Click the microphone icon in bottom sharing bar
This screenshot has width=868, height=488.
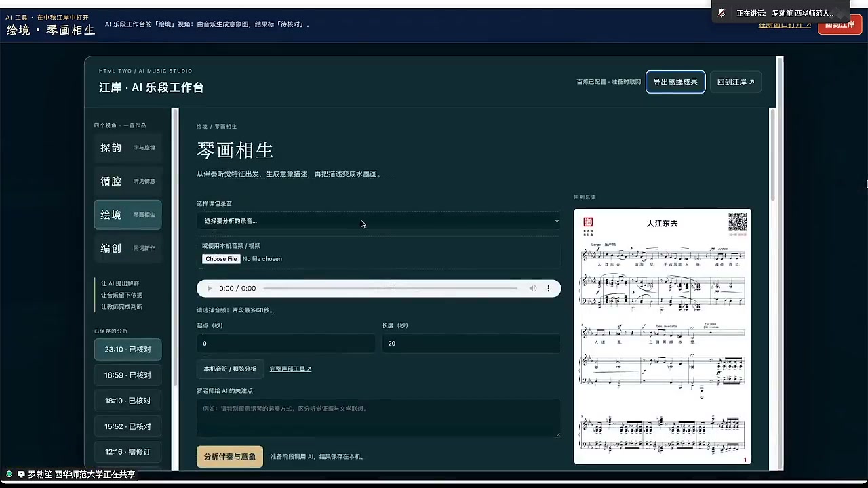click(9, 474)
